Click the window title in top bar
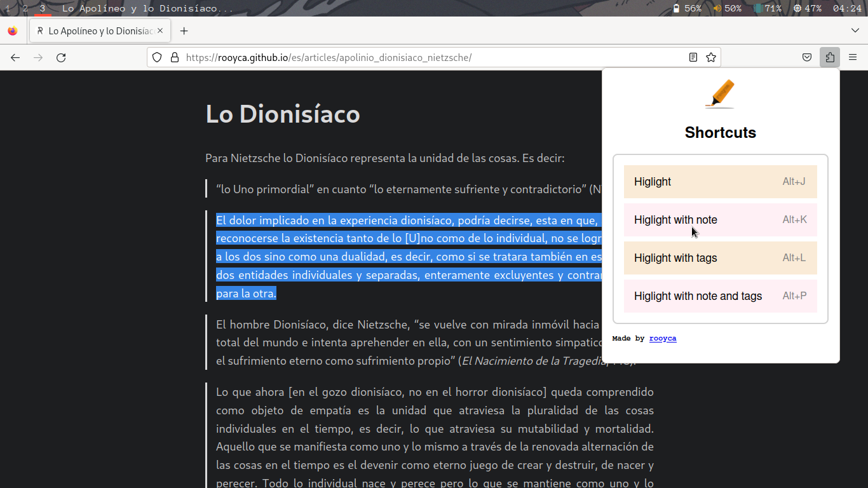The image size is (868, 488). point(147,8)
